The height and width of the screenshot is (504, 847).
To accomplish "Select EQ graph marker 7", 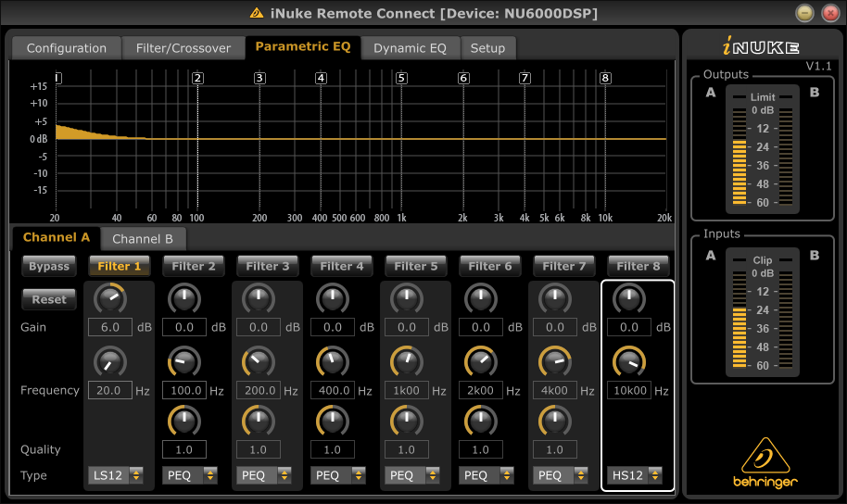I will coord(525,79).
